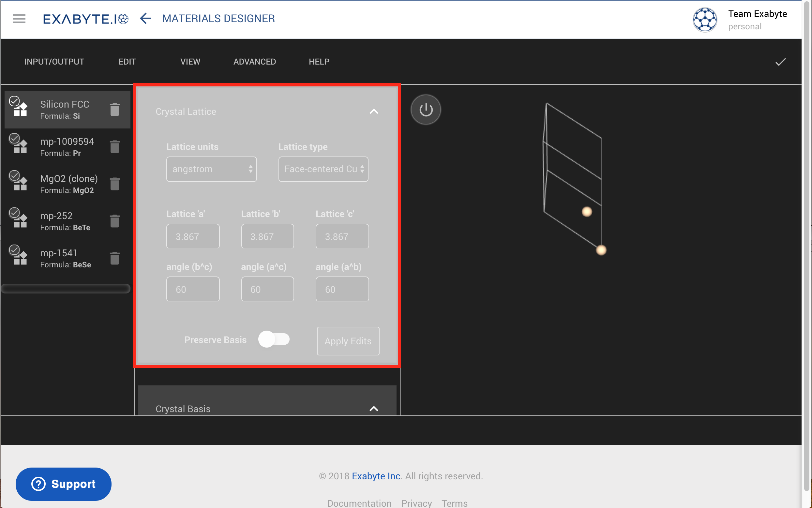Click the Exabyte.io logo
Image resolution: width=812 pixels, height=508 pixels.
[x=86, y=19]
